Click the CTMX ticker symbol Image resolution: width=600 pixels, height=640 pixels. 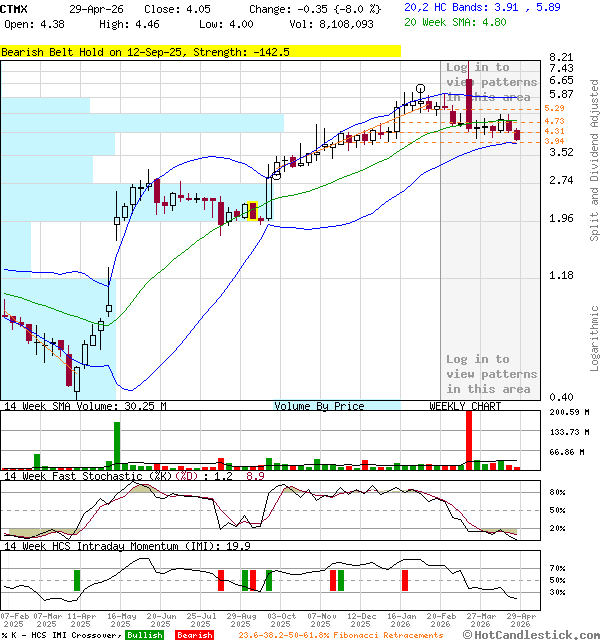coord(14,8)
